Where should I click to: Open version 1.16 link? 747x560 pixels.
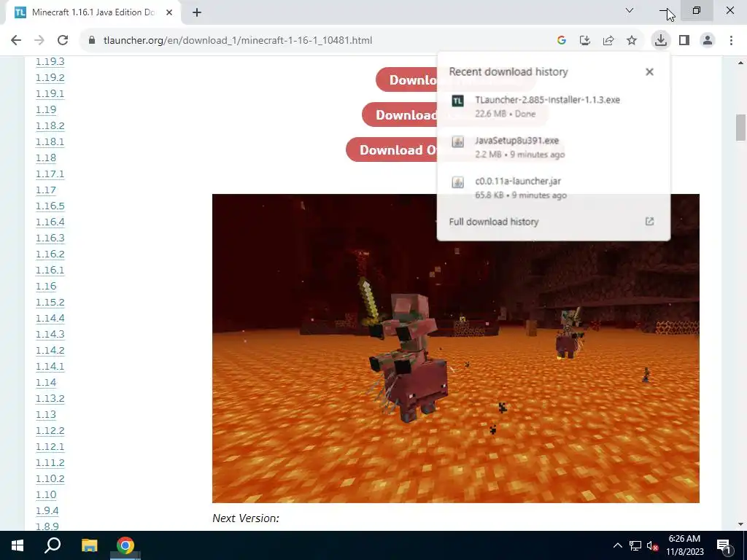coord(46,286)
